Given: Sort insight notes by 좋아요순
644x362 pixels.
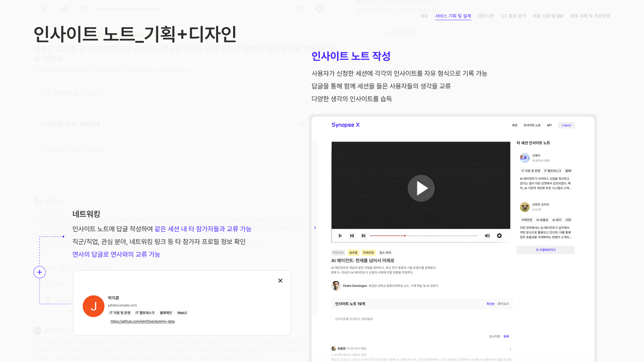Looking at the screenshot, I should (503, 304).
